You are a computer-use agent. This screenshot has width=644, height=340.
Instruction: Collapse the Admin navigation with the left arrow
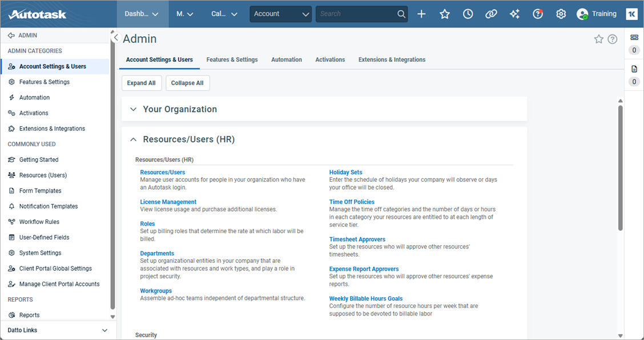[115, 37]
